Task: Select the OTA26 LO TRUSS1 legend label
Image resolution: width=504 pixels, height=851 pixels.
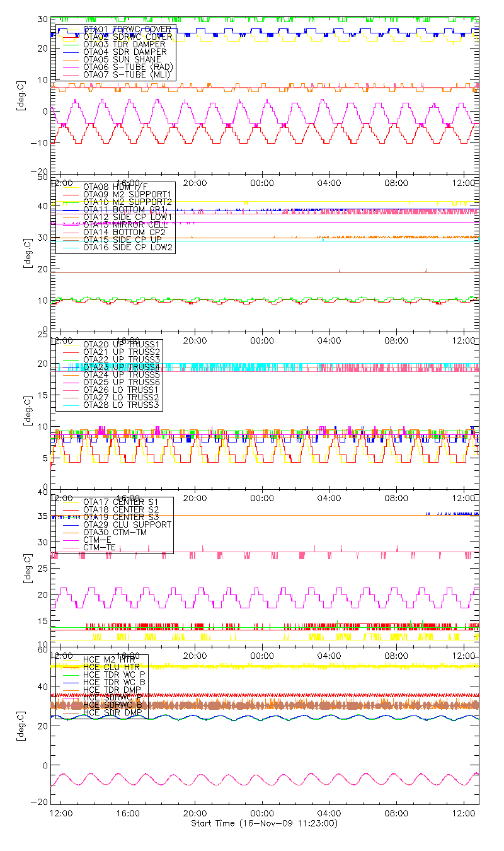Action: coord(122,390)
